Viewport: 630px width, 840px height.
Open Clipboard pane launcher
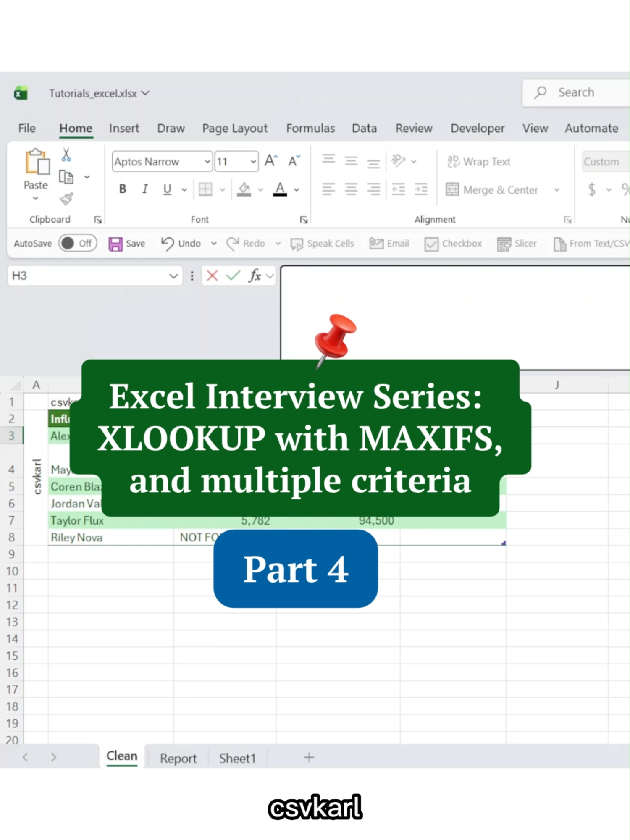(x=98, y=220)
